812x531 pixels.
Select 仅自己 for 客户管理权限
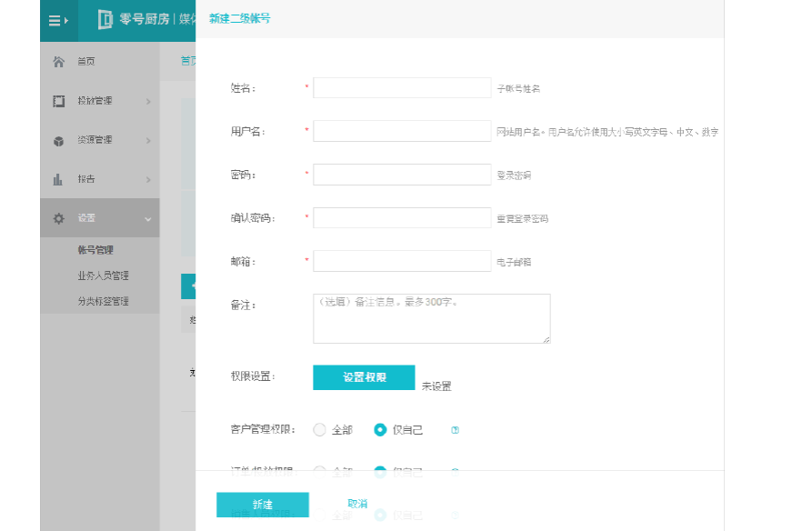tap(380, 430)
